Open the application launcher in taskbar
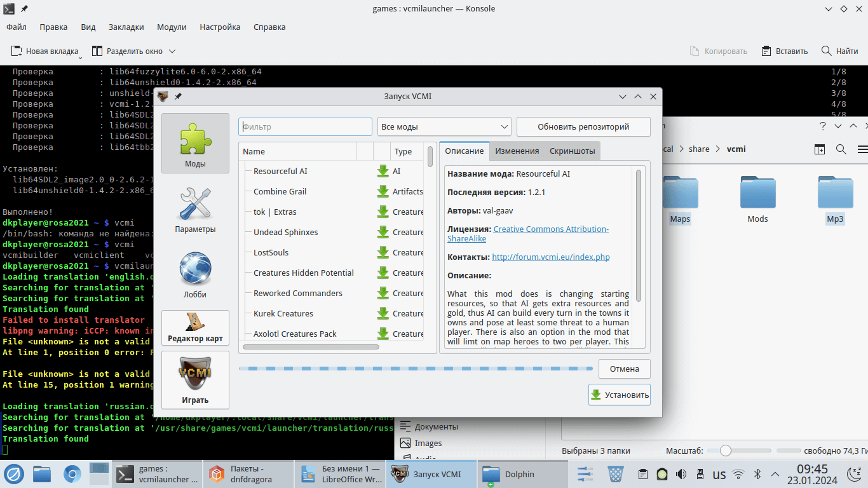Viewport: 868px width, 488px height. (x=14, y=474)
